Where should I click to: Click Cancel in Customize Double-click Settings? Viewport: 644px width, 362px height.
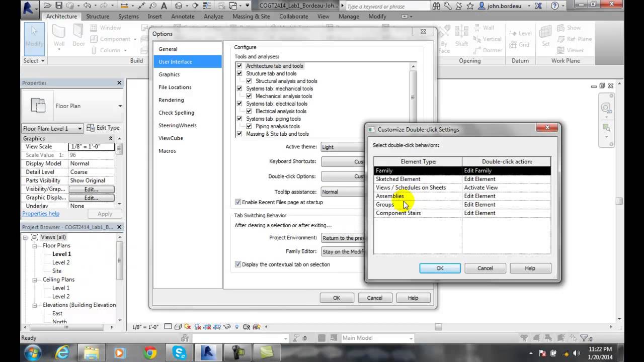[485, 268]
